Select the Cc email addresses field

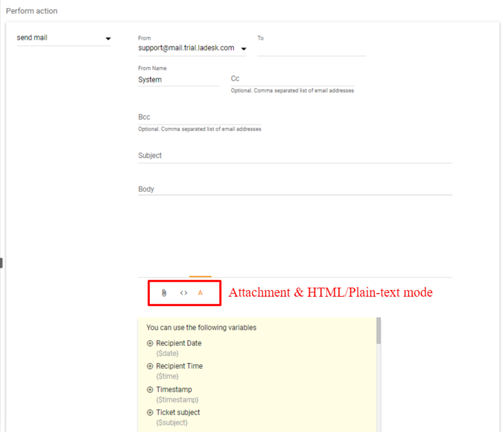[292, 79]
